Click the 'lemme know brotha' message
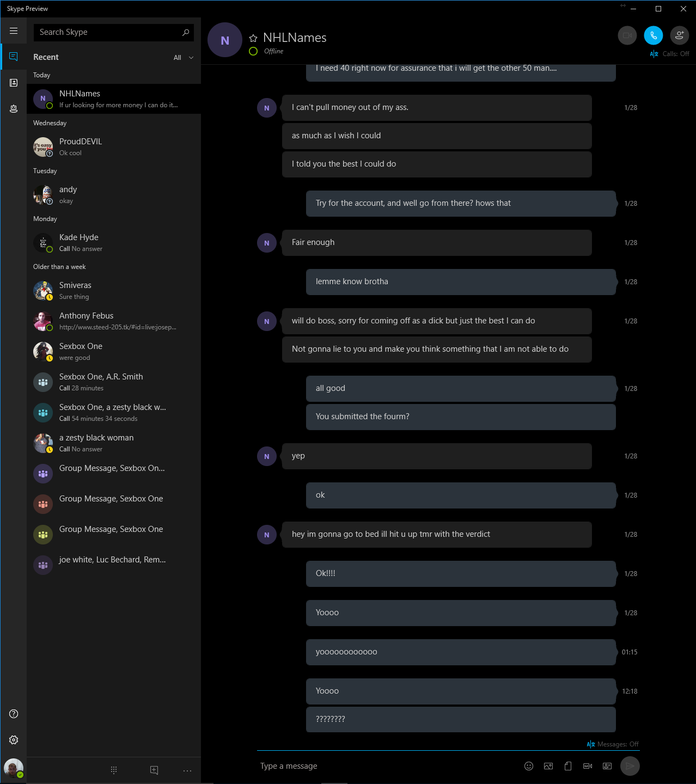 pyautogui.click(x=461, y=282)
